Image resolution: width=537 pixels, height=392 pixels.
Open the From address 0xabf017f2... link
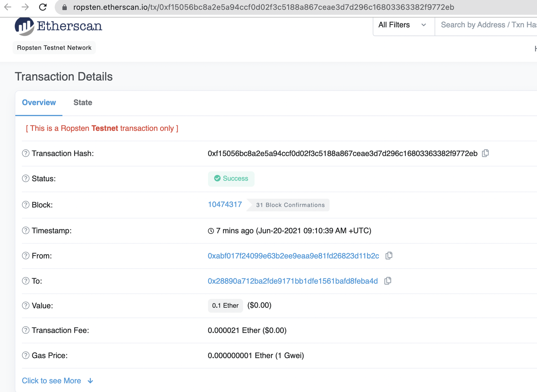pyautogui.click(x=293, y=256)
